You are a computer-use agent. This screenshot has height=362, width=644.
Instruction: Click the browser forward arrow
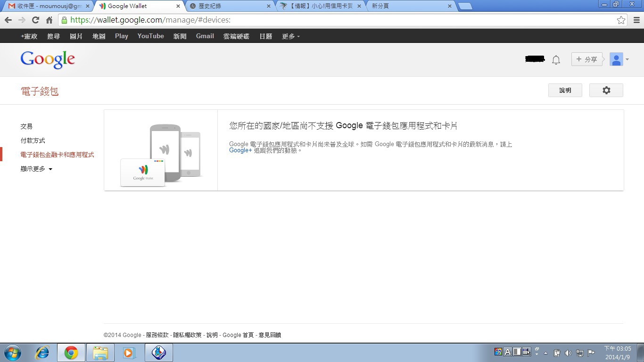[22, 20]
